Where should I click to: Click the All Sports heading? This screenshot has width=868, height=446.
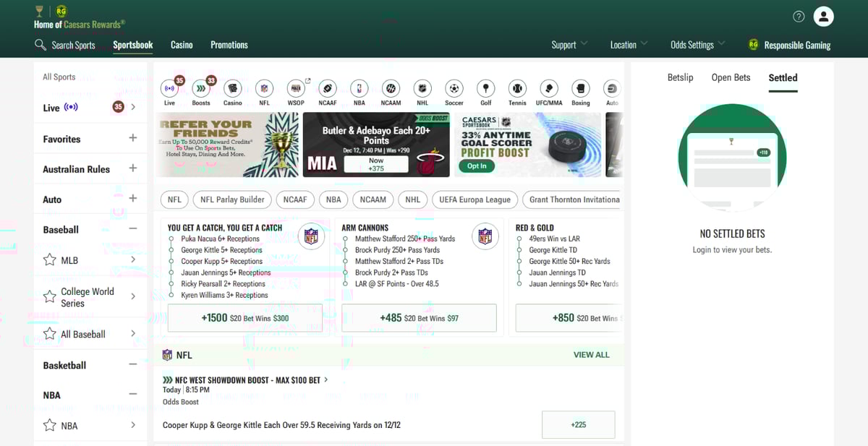pyautogui.click(x=59, y=77)
